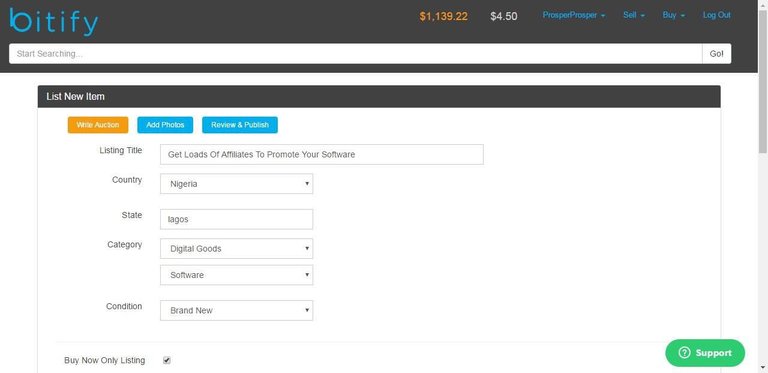The height and width of the screenshot is (373, 768).
Task: Click the bitify logo
Action: pos(54,22)
